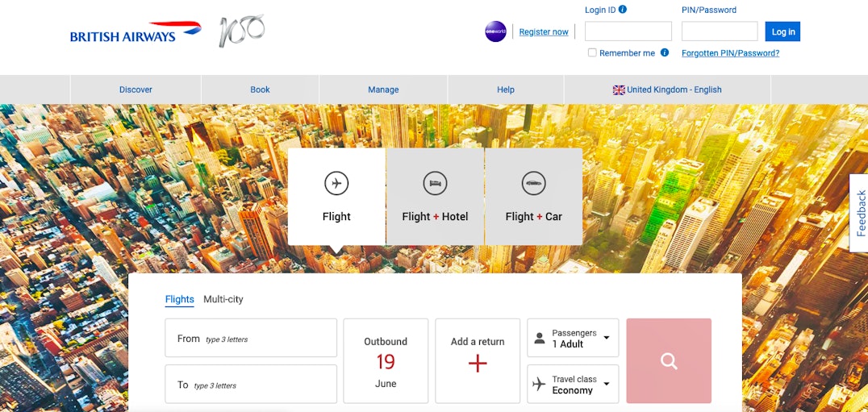Open the Discover menu

click(136, 89)
